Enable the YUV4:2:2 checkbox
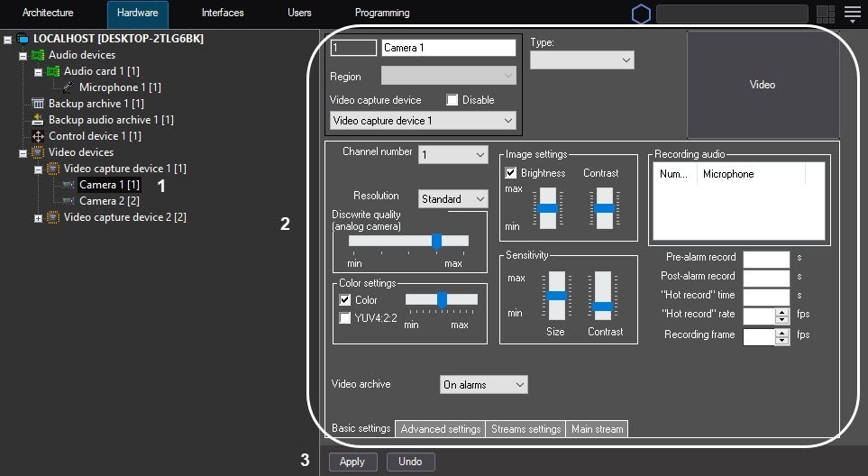Image resolution: width=868 pixels, height=476 pixels. click(x=345, y=317)
